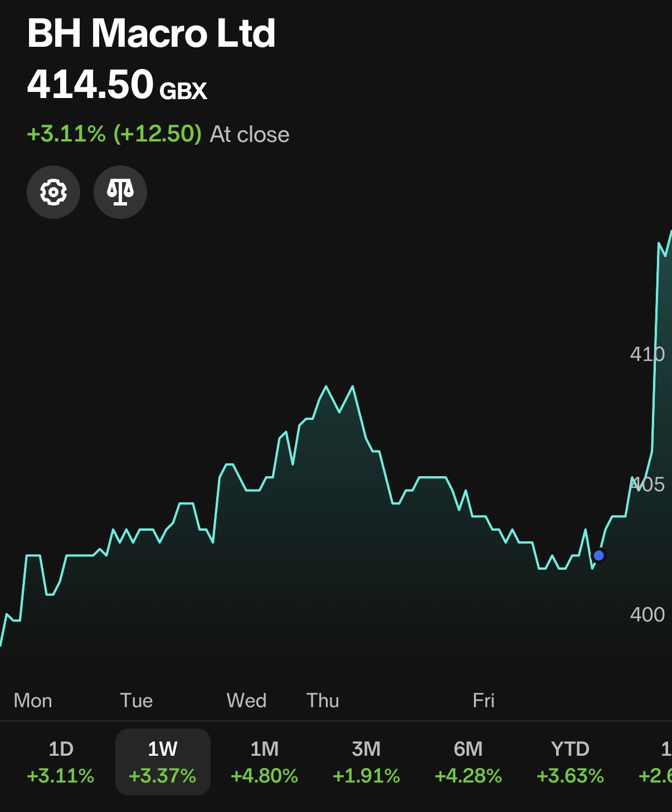Click the Thu label on time axis
672x812 pixels.
point(323,700)
